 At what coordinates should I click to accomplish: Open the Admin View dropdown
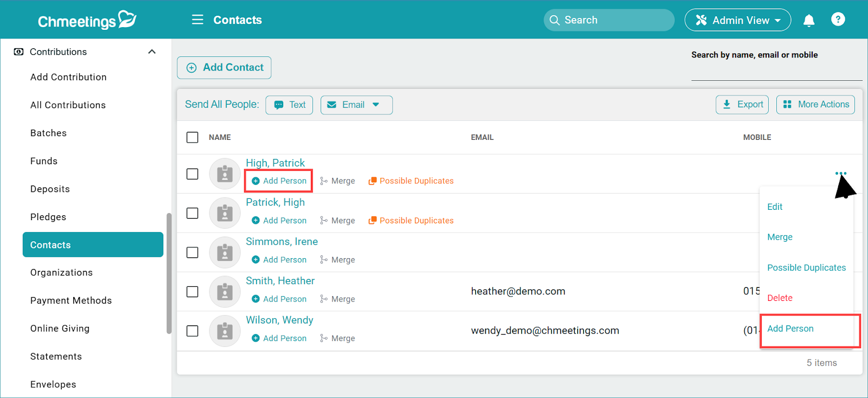pos(737,20)
